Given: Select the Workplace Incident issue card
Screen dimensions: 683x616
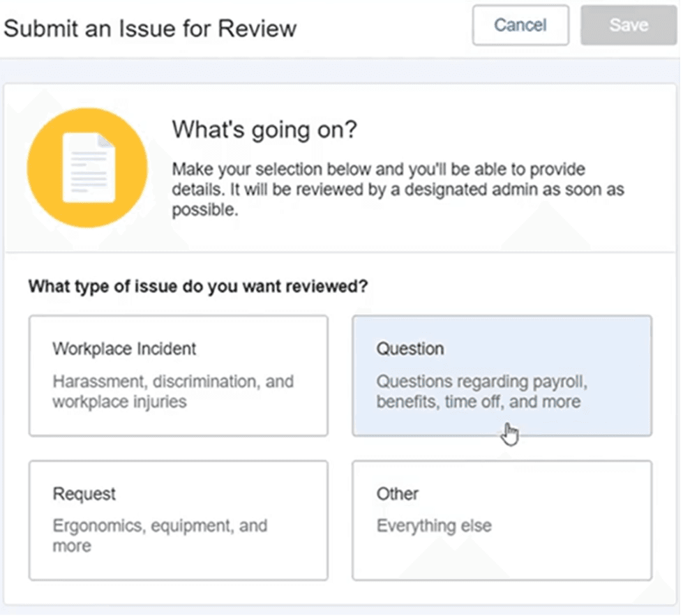Looking at the screenshot, I should 178,375.
